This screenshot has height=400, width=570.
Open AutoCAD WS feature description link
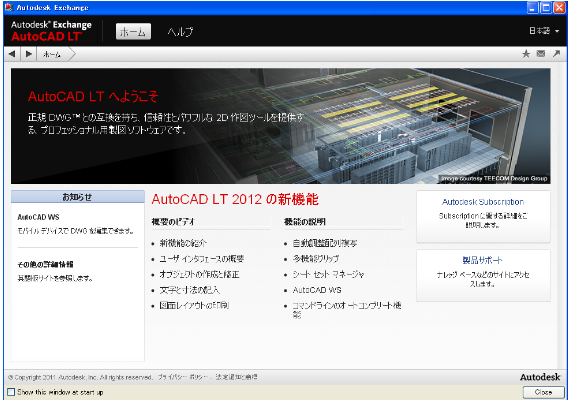pos(317,290)
